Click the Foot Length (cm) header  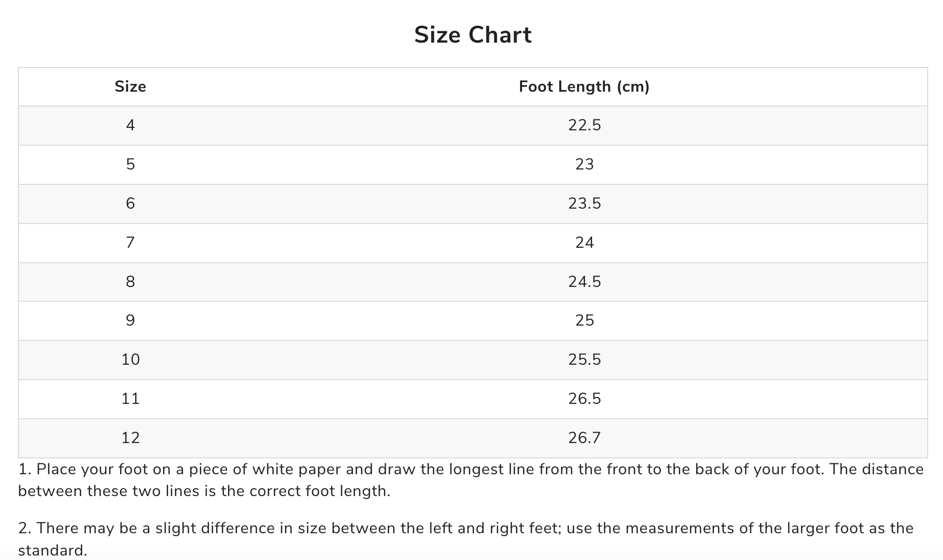click(584, 87)
